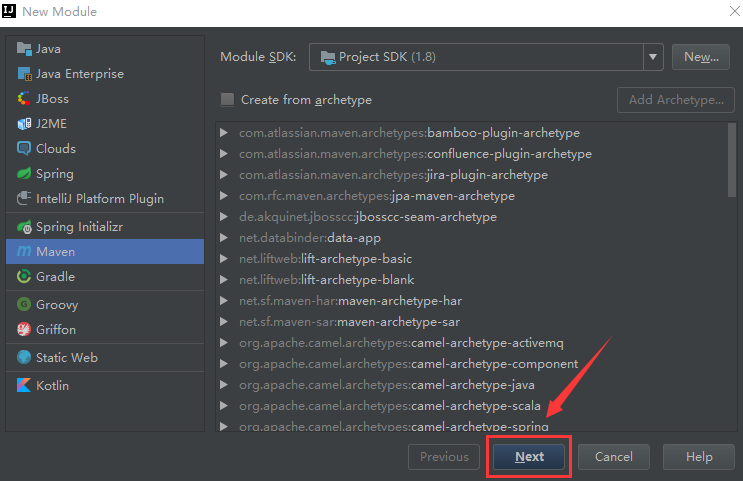Click the archetype list vertical scrollbar
Screen dimensions: 743x481
click(732, 180)
